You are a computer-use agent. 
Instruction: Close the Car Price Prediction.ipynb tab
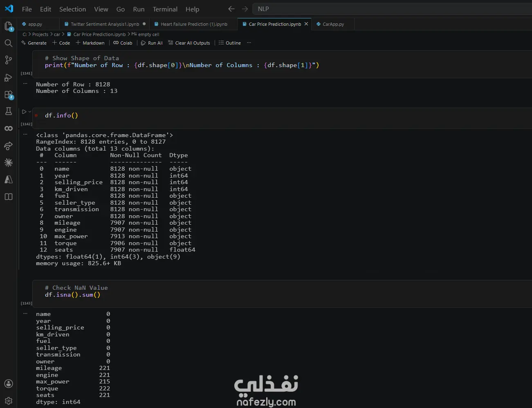pyautogui.click(x=306, y=24)
